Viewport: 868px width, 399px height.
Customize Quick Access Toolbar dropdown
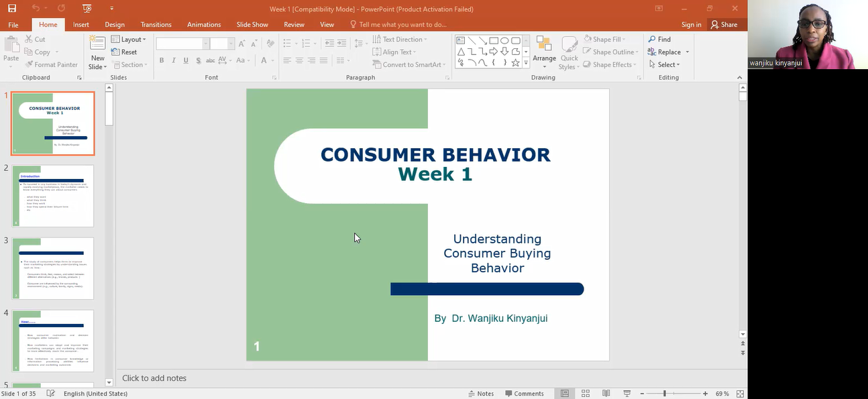(111, 9)
